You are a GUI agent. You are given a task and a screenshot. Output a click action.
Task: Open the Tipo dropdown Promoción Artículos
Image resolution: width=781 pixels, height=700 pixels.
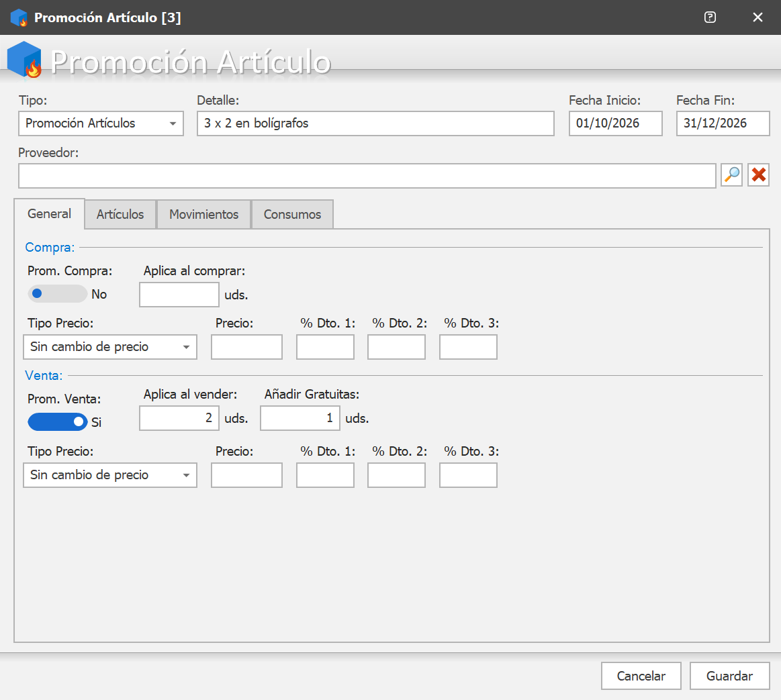[101, 123]
